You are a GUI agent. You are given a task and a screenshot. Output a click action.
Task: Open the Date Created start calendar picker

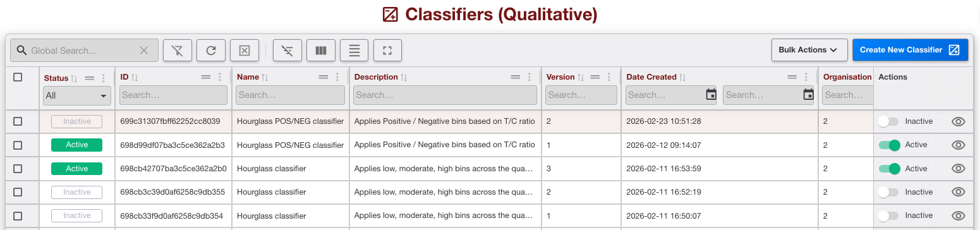tap(711, 95)
